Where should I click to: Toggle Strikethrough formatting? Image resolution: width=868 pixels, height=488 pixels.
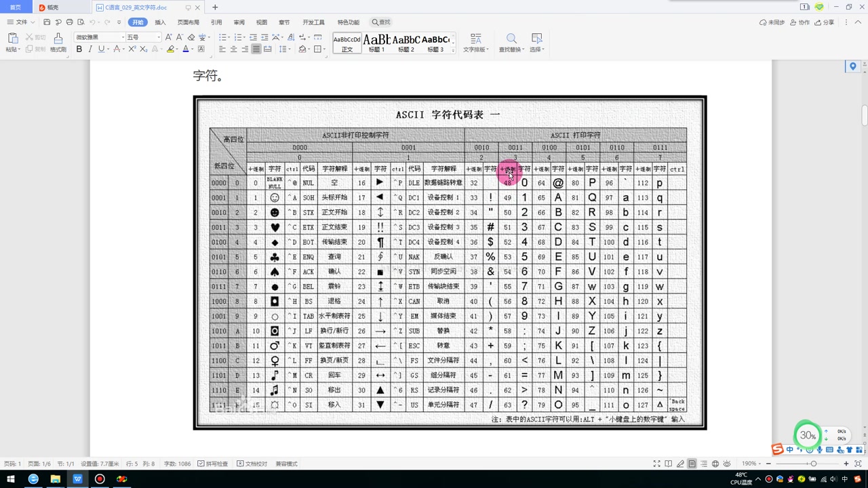(117, 49)
